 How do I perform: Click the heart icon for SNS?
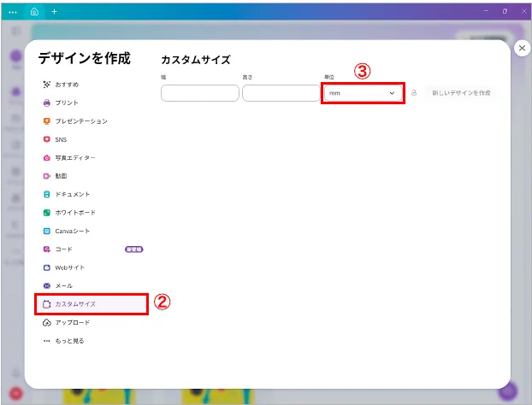click(47, 139)
